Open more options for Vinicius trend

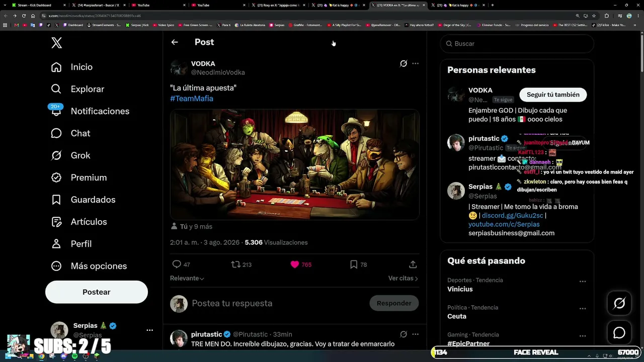point(583,282)
